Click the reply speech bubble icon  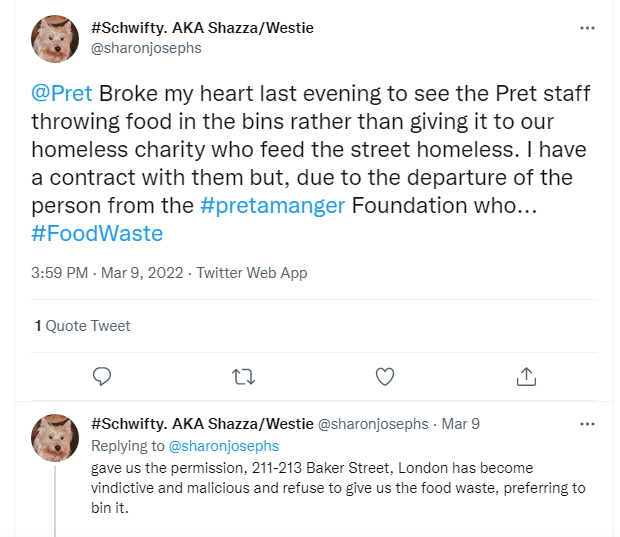(x=101, y=376)
